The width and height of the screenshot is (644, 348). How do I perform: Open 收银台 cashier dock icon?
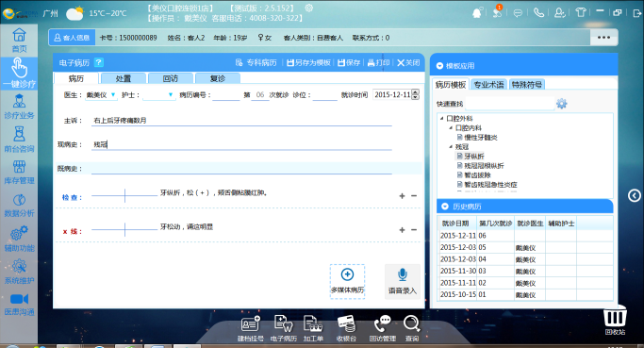[346, 328]
